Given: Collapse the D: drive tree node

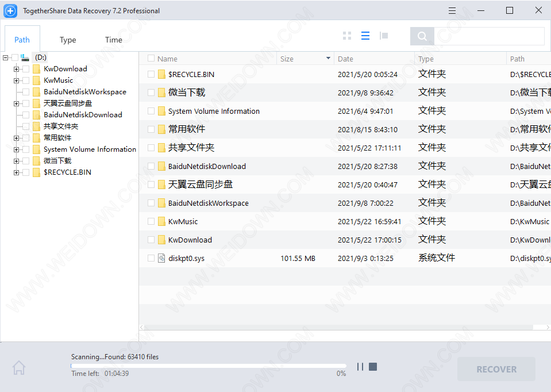Looking at the screenshot, I should (x=5, y=57).
